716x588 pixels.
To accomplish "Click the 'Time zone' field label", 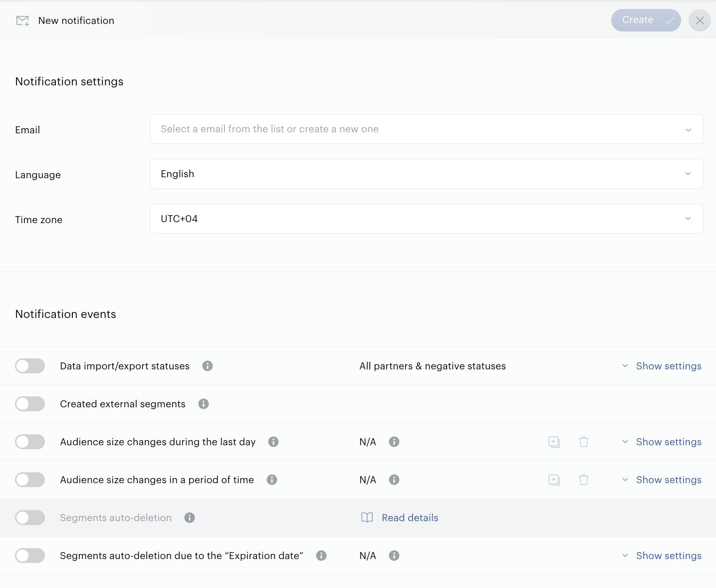I will click(x=38, y=220).
